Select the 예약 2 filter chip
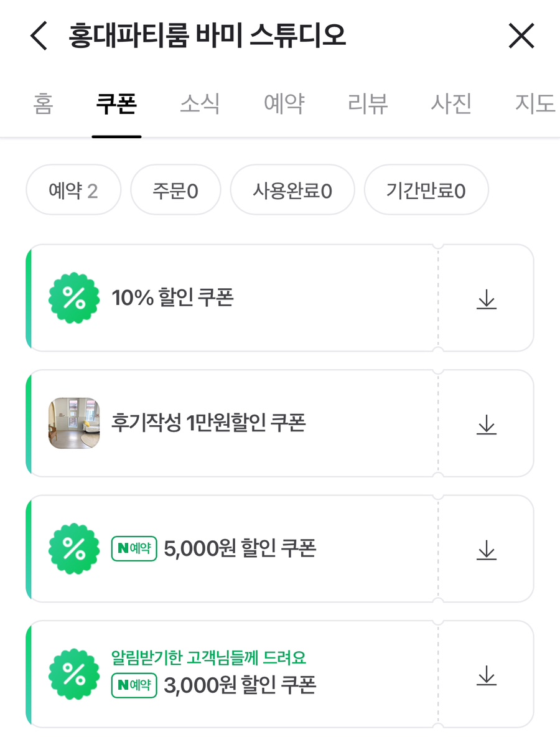 (73, 190)
